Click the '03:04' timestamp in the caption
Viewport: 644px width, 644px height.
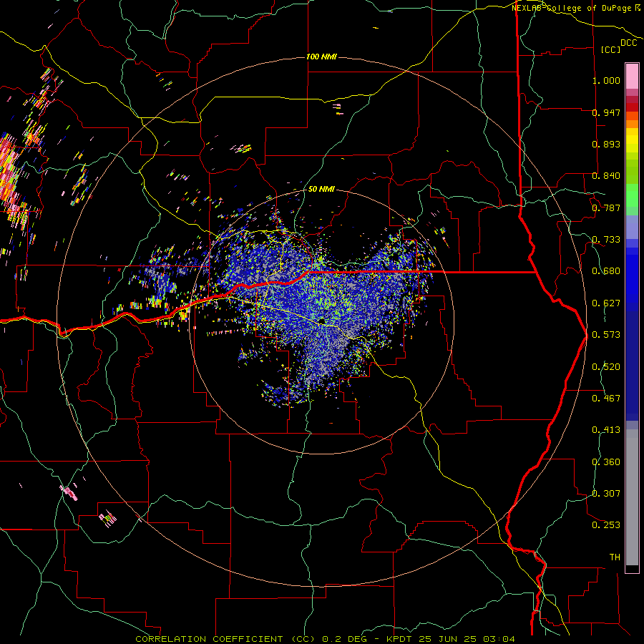[499, 639]
